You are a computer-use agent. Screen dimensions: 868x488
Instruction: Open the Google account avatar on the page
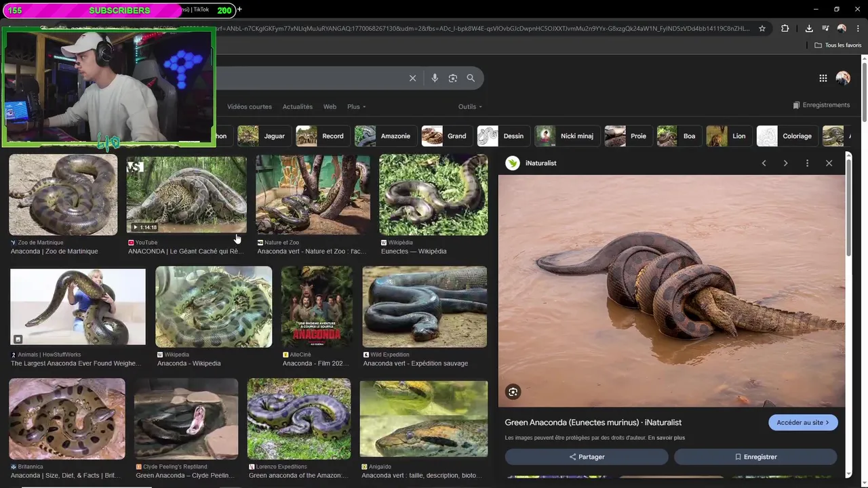(843, 78)
